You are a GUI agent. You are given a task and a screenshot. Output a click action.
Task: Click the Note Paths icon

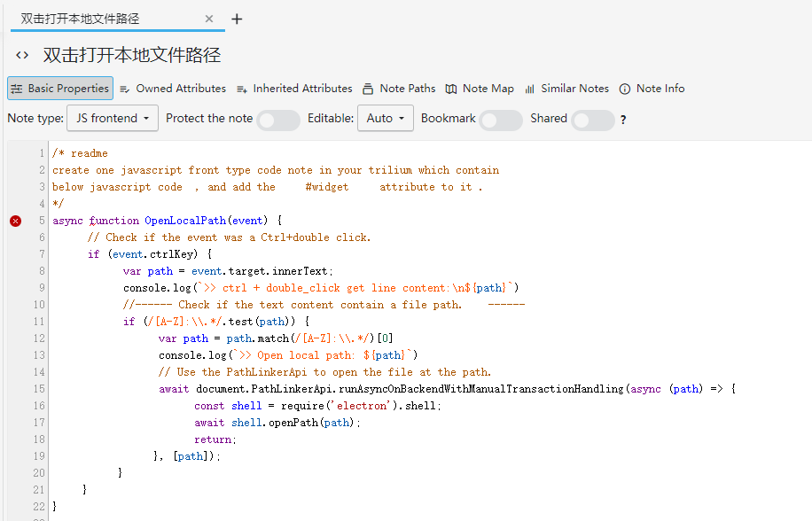[368, 89]
